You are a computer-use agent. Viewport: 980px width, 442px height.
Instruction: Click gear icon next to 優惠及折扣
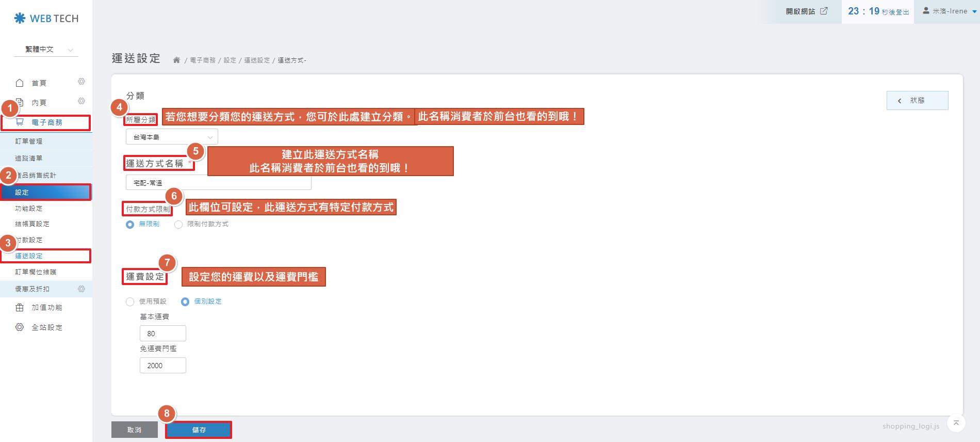point(81,289)
